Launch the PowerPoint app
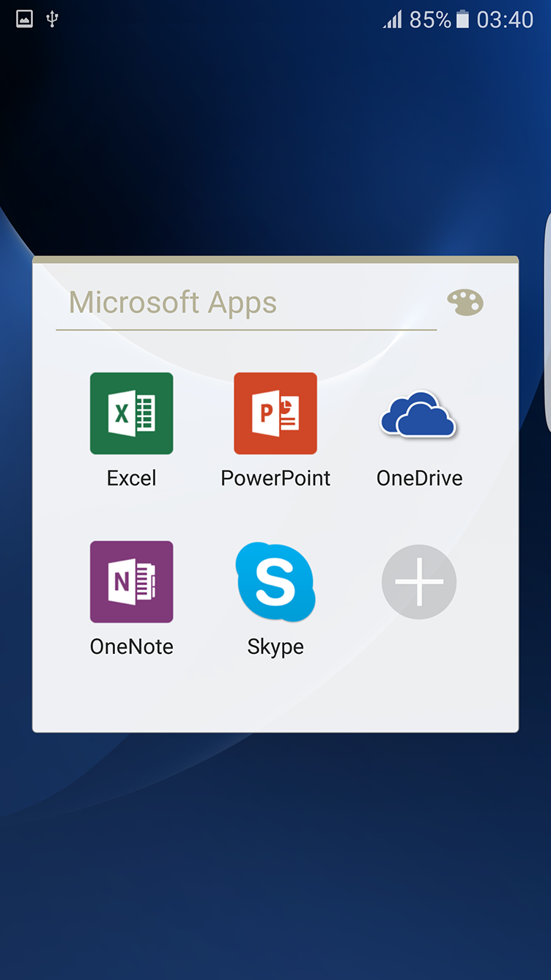 (x=275, y=413)
